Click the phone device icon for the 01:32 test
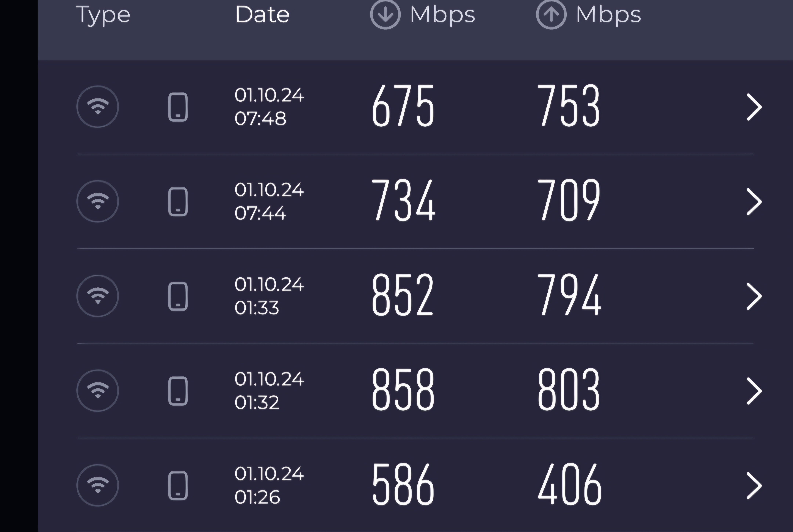 (178, 391)
